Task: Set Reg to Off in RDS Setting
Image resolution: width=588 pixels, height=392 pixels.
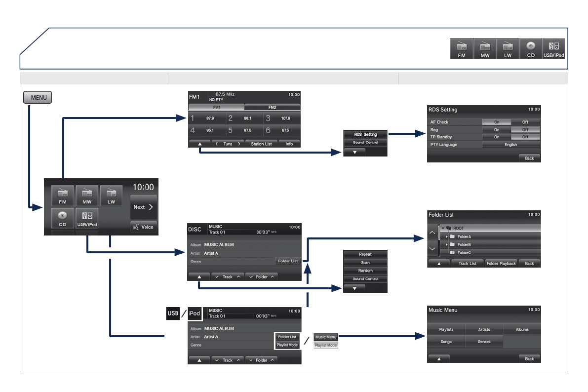Action: pos(525,129)
